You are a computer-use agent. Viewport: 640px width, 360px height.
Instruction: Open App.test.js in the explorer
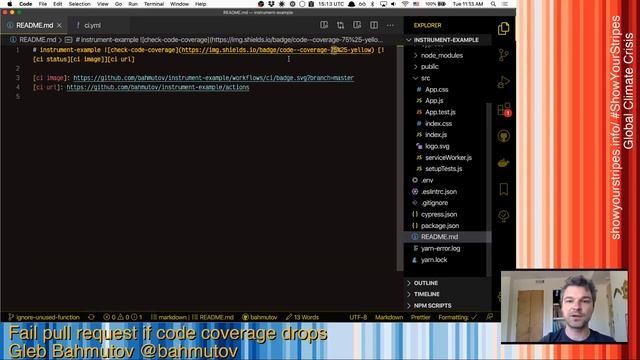coord(440,112)
